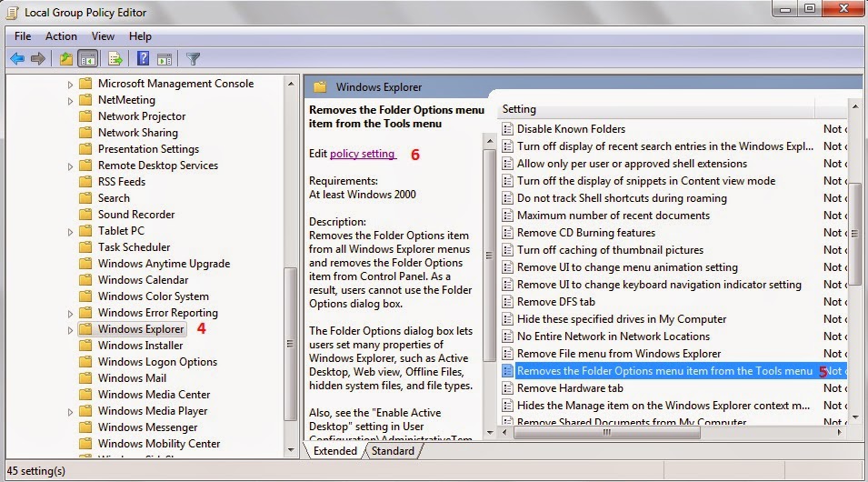Viewport: 868px width, 482px height.
Task: Click the Remove Hardware tab policy icon
Action: point(507,388)
